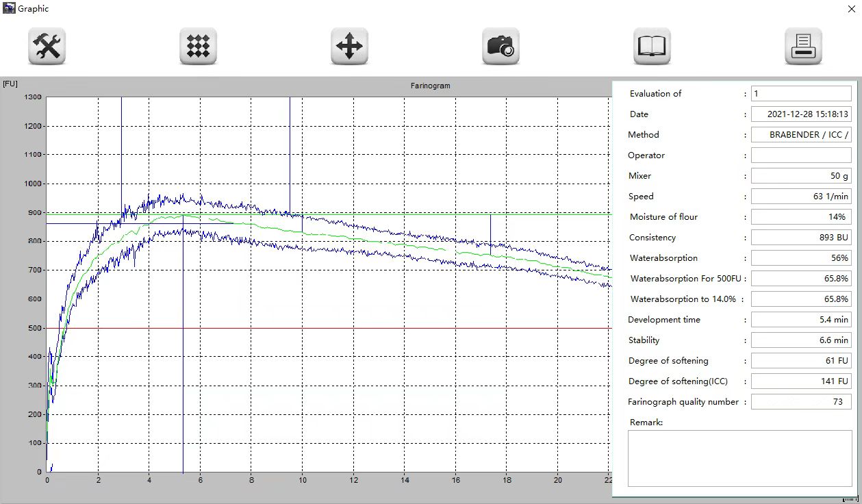Click the Waterabsorption For 500FU value field
This screenshot has height=504, width=862.
tap(801, 279)
